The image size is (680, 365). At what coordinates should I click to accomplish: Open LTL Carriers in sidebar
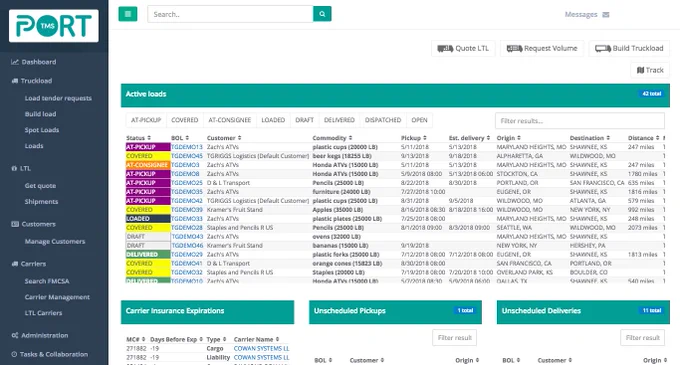pos(43,313)
